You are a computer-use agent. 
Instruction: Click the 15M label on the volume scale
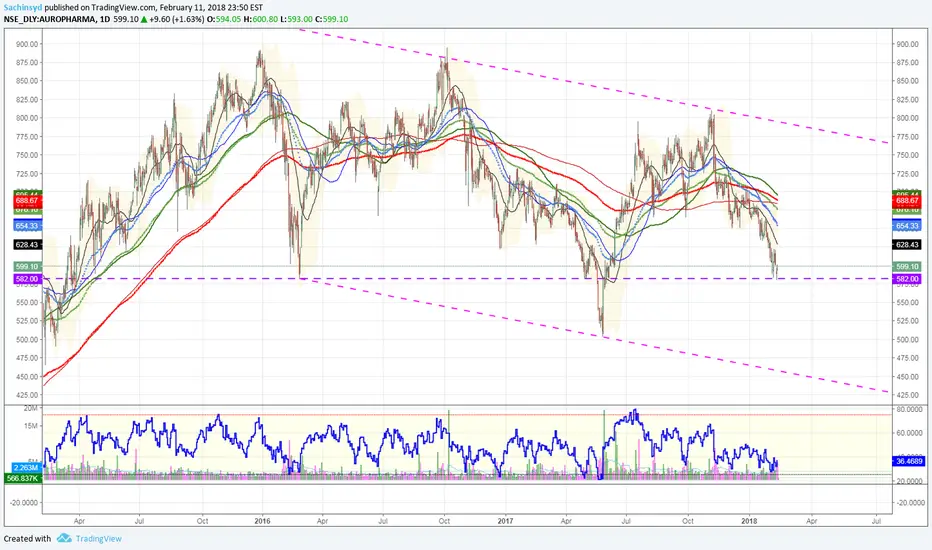pos(31,426)
